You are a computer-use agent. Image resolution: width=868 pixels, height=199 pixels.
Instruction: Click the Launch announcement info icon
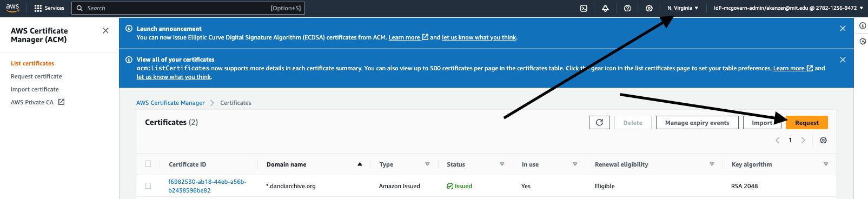129,29
